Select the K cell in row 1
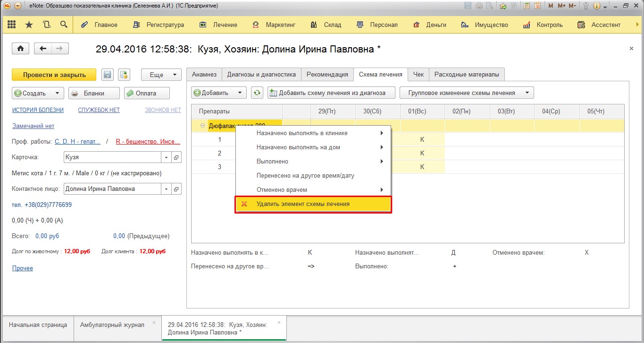Screen dimensions: 644x343 422,139
